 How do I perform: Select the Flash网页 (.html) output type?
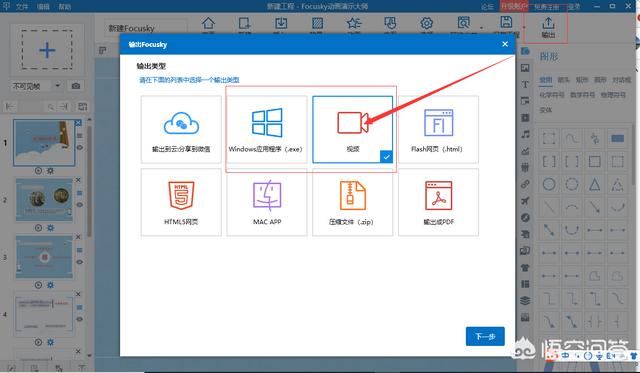tap(438, 129)
